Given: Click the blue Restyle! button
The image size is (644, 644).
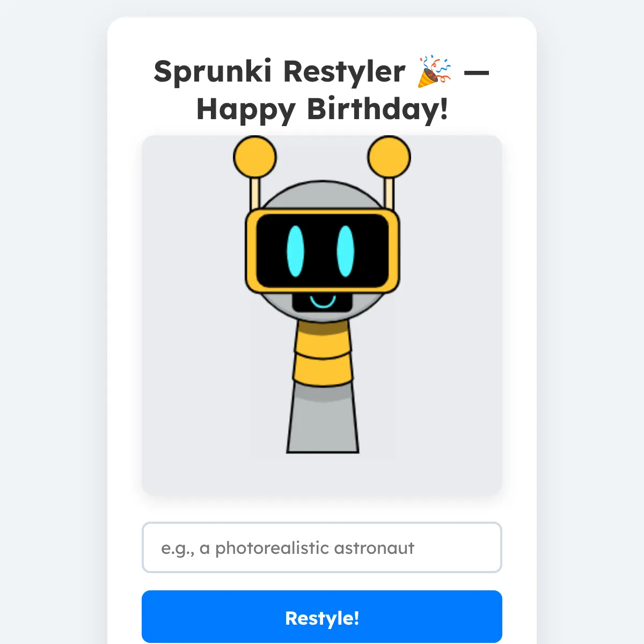Looking at the screenshot, I should tap(322, 617).
